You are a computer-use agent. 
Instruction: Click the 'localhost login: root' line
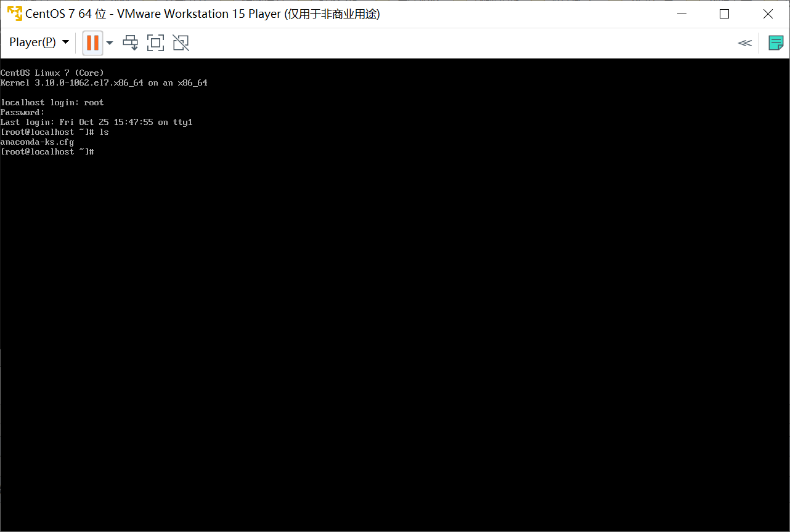[x=52, y=102]
